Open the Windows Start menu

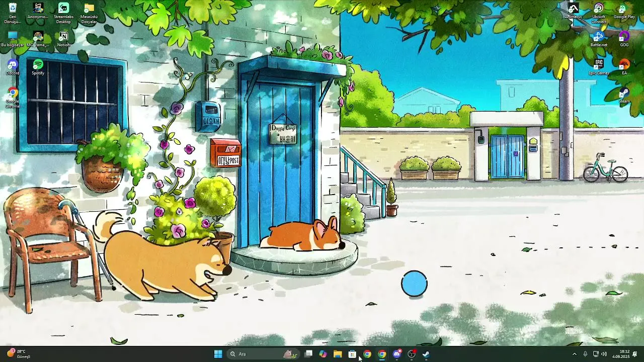click(x=218, y=354)
